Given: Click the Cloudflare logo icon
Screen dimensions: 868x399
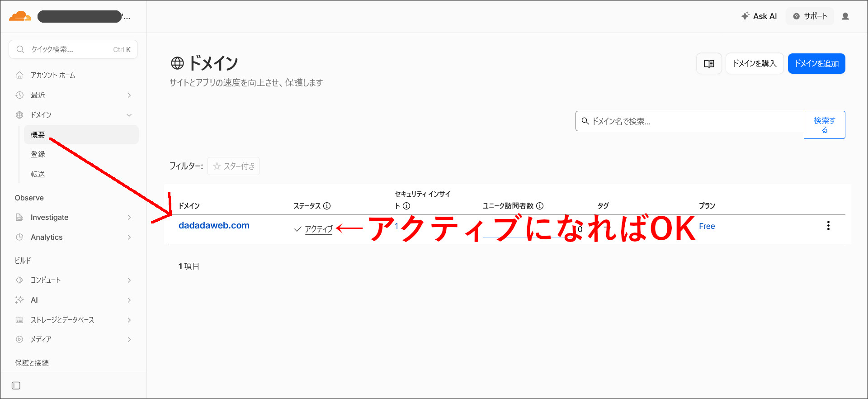Looking at the screenshot, I should coord(20,16).
